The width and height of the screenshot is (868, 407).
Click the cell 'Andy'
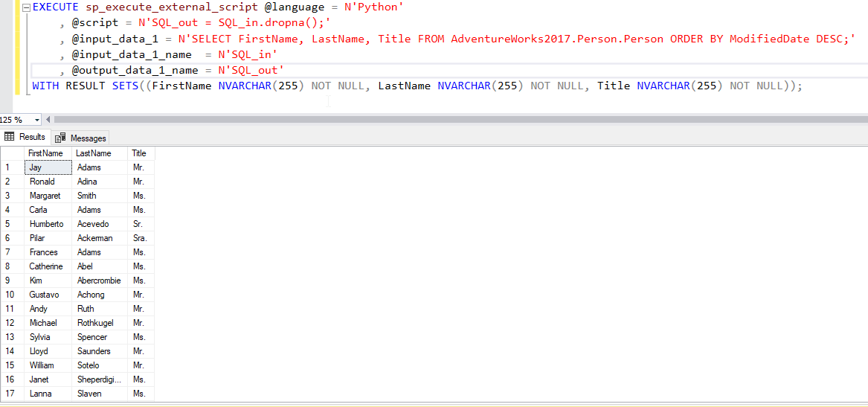click(x=48, y=309)
